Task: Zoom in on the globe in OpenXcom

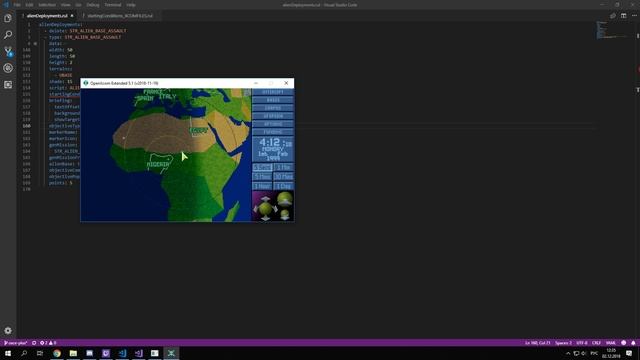Action: click(x=284, y=199)
